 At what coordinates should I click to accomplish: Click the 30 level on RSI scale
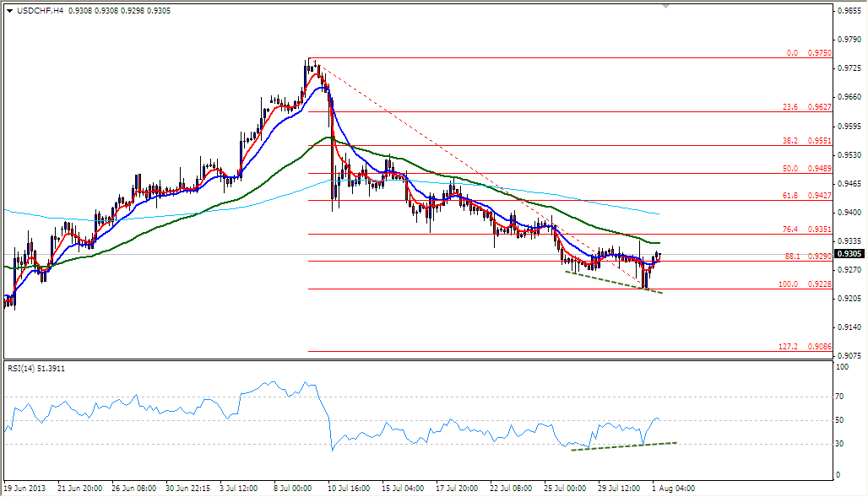[x=839, y=444]
